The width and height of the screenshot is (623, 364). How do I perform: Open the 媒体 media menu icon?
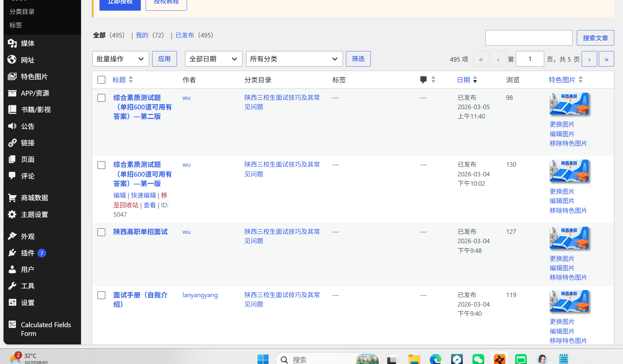[12, 43]
